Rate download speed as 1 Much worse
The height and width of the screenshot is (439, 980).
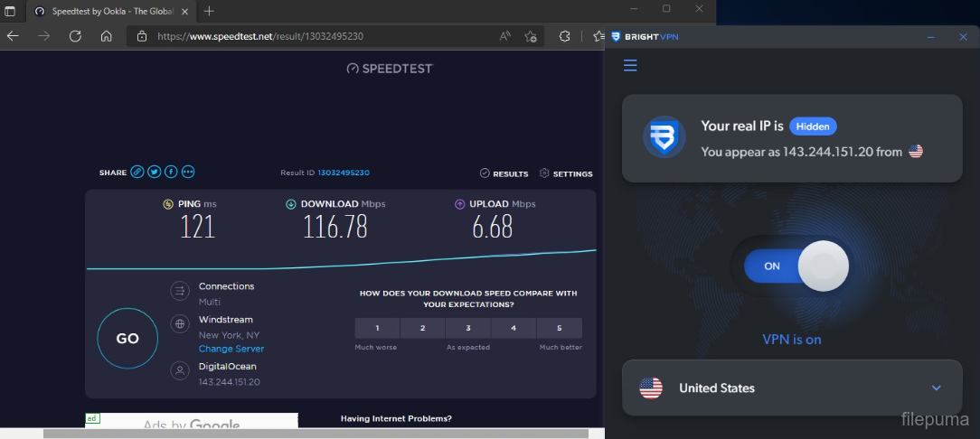click(x=377, y=328)
